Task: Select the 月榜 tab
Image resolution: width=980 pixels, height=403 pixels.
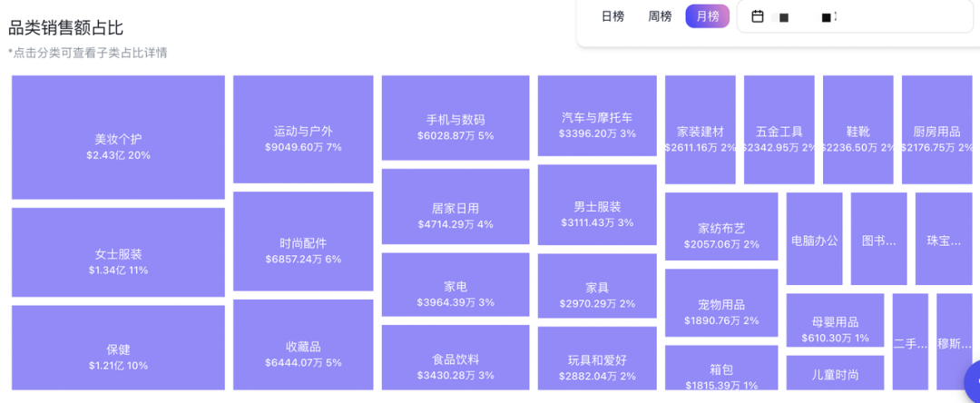Action: click(708, 17)
